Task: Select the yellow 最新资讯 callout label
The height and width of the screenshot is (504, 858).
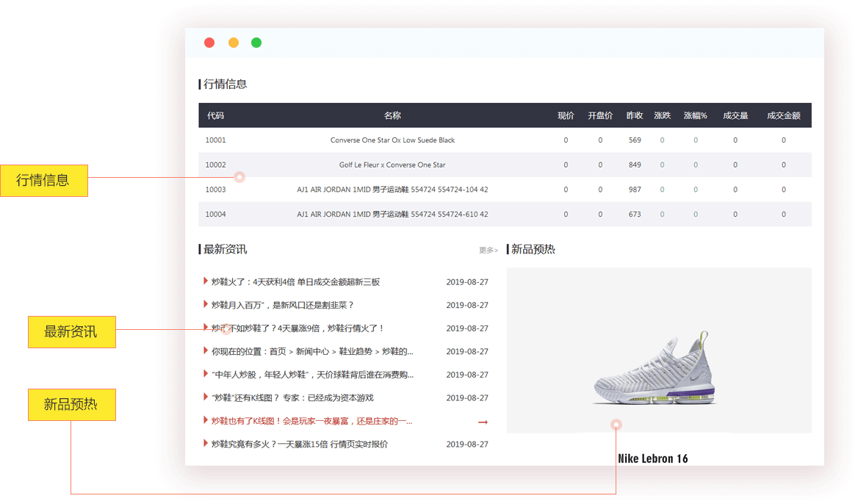Action: [x=71, y=332]
